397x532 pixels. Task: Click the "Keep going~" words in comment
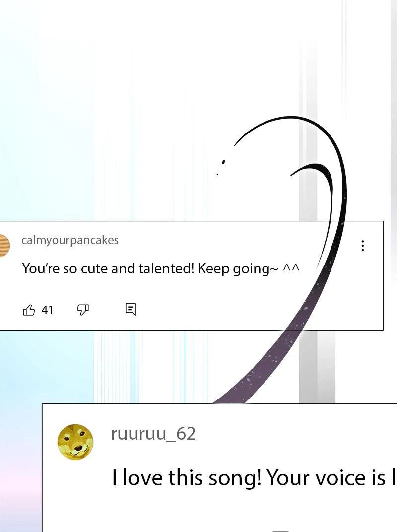coord(238,268)
